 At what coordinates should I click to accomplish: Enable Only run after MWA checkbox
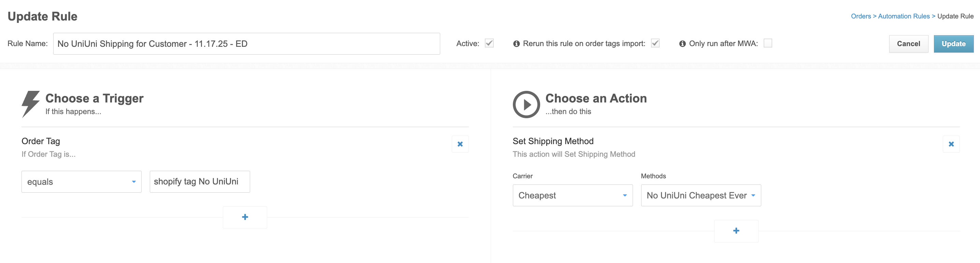(x=768, y=43)
